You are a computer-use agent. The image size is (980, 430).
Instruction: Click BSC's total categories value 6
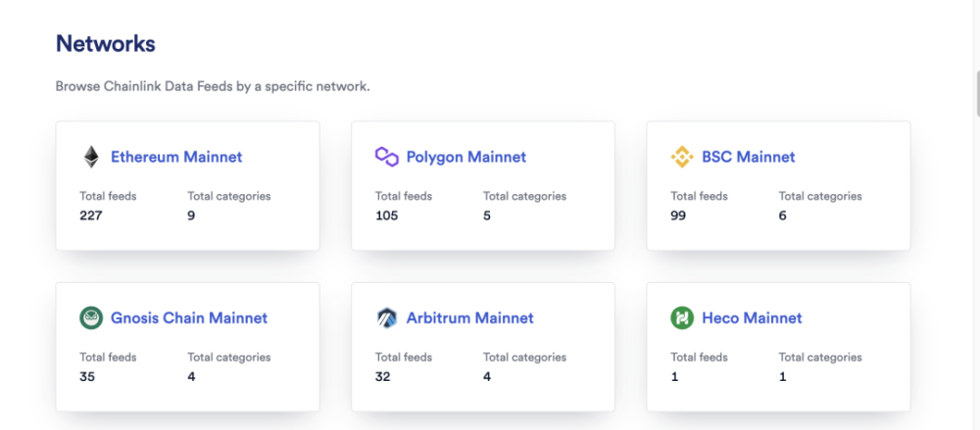click(783, 215)
